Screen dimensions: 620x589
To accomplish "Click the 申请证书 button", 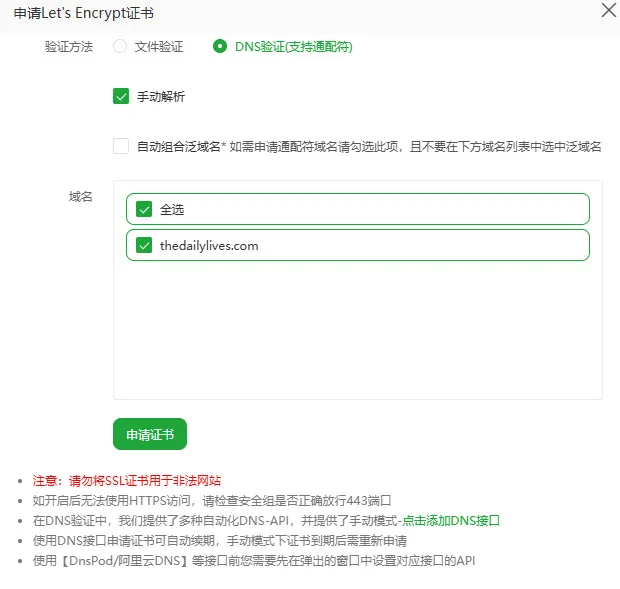I will (150, 434).
